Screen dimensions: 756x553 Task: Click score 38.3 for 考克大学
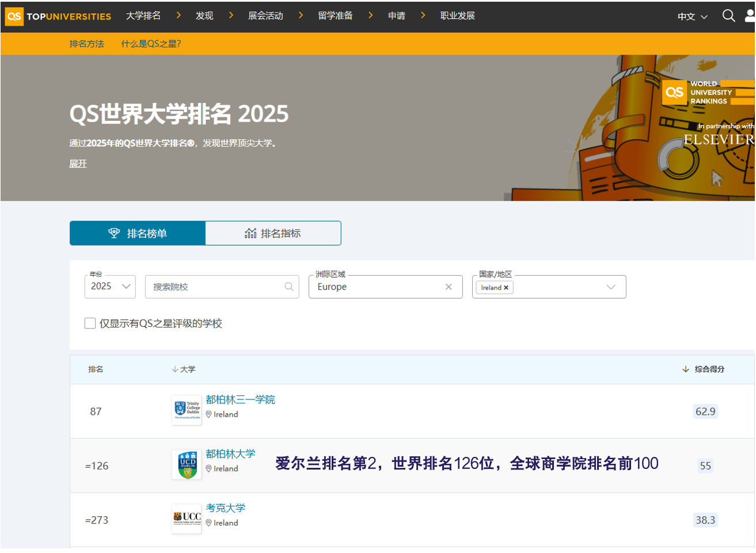click(x=705, y=520)
